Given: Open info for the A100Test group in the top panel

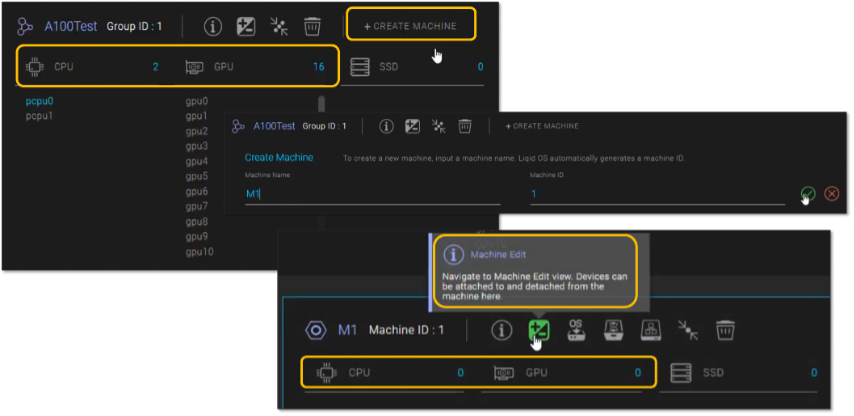Looking at the screenshot, I should [212, 26].
